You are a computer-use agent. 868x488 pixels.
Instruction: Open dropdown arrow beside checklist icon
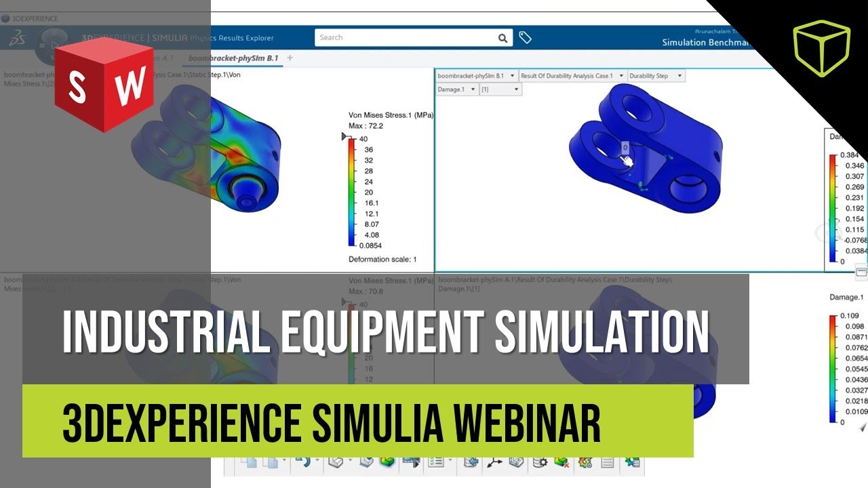pyautogui.click(x=449, y=460)
